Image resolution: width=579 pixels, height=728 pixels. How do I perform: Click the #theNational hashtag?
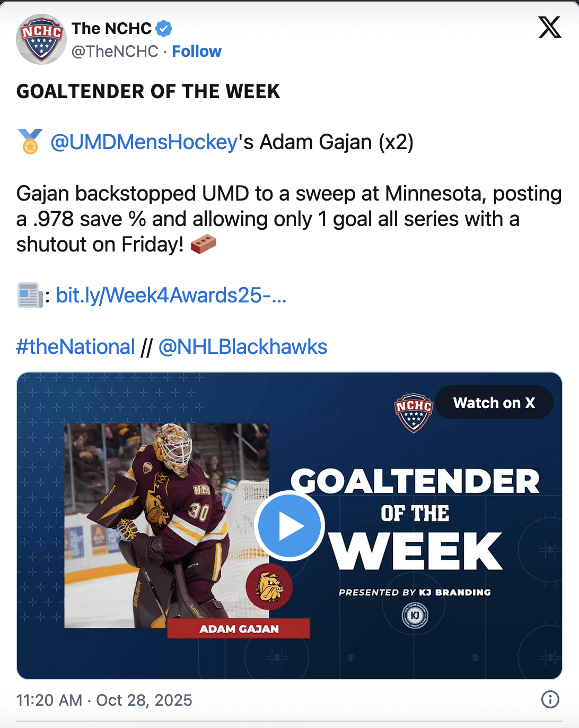(75, 347)
